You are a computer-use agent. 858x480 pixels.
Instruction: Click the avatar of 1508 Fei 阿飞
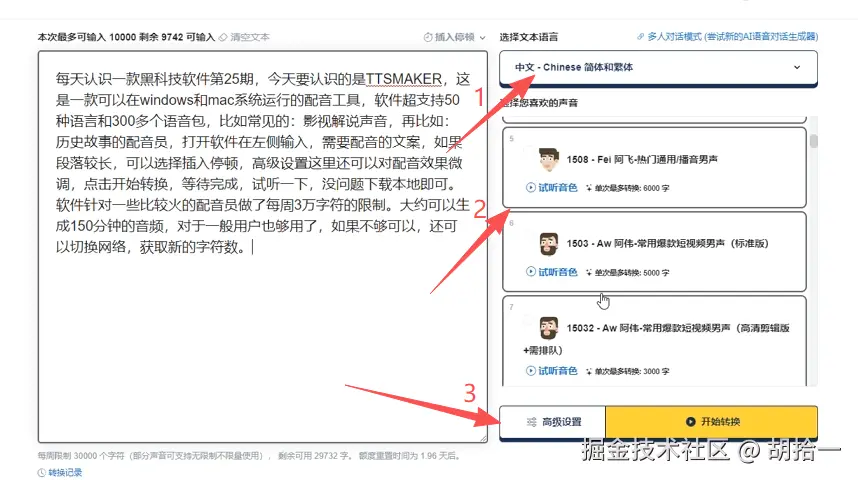[548, 160]
